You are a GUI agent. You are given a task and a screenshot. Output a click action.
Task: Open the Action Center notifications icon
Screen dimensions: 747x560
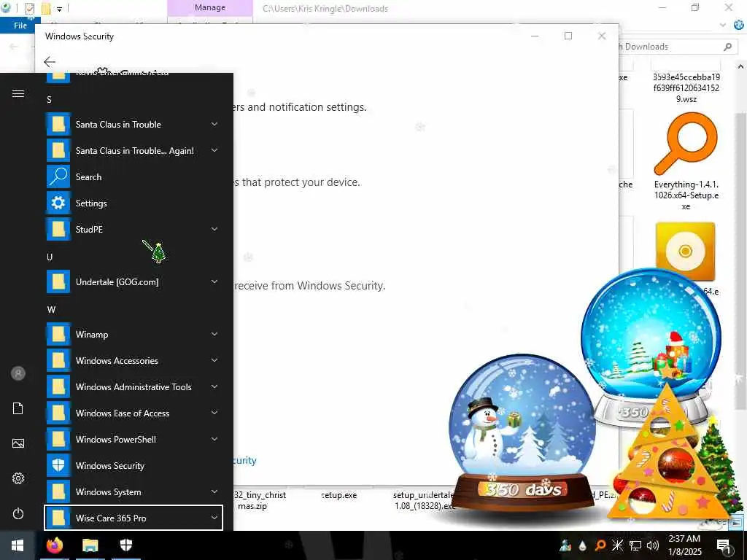pyautogui.click(x=724, y=545)
